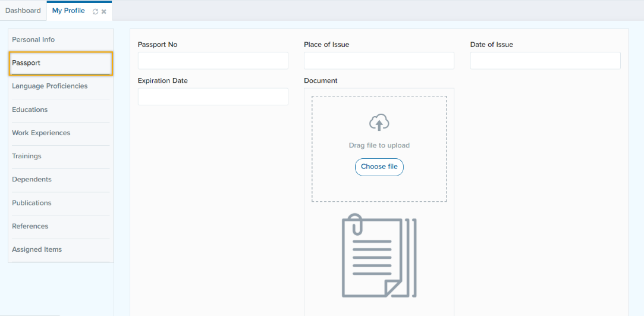Go to Language Proficiencies section

[50, 86]
